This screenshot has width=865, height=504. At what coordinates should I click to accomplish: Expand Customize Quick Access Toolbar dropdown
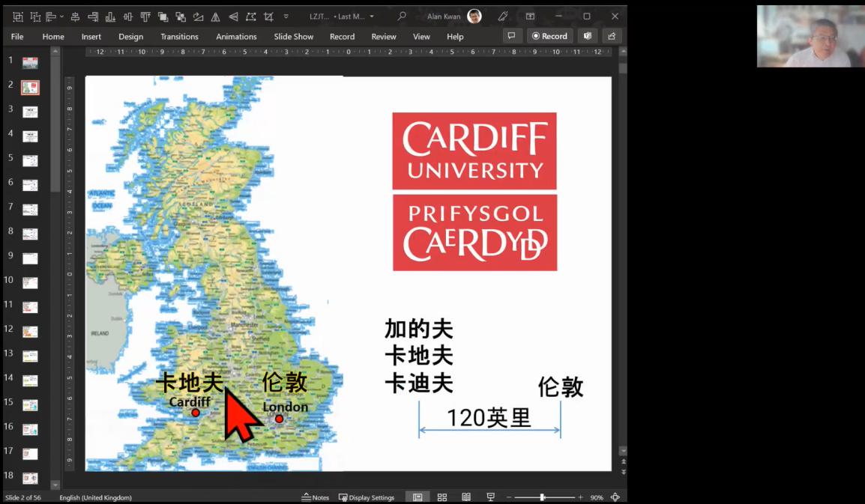coord(286,16)
